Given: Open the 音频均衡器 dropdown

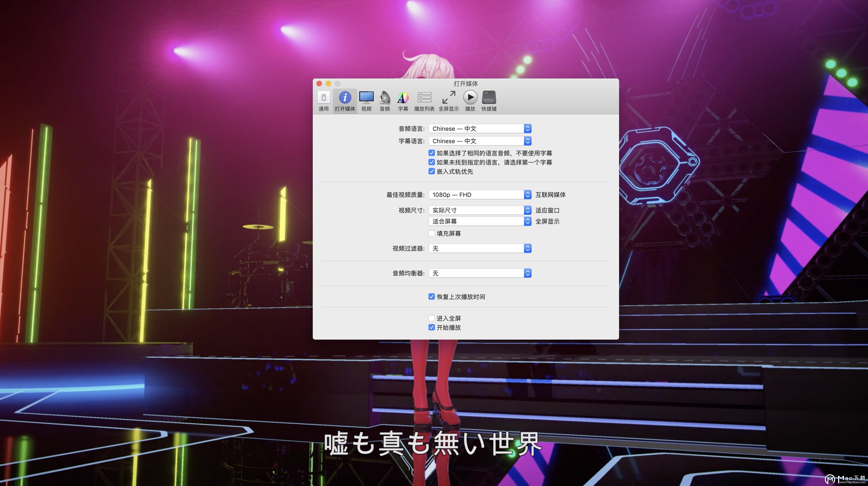Looking at the screenshot, I should [x=479, y=273].
